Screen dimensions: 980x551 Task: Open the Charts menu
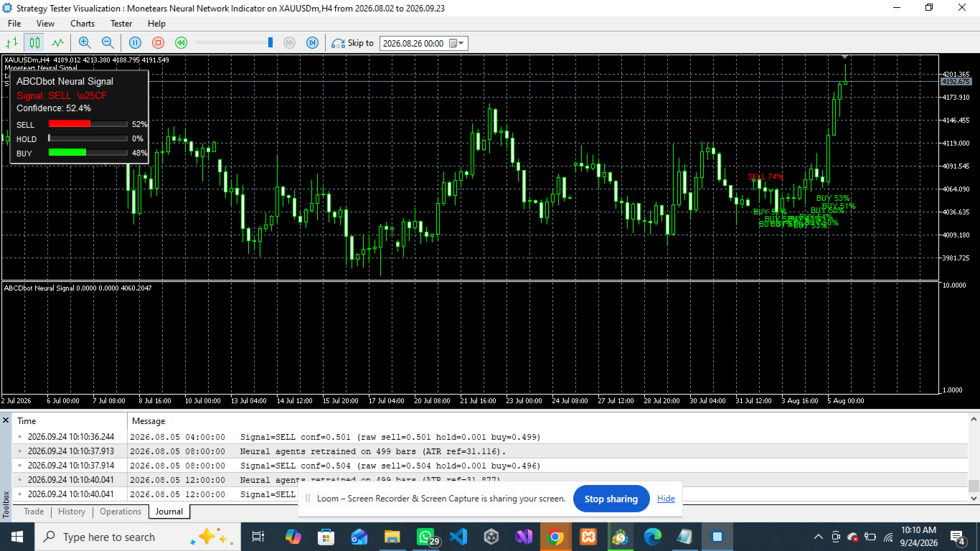pos(83,24)
